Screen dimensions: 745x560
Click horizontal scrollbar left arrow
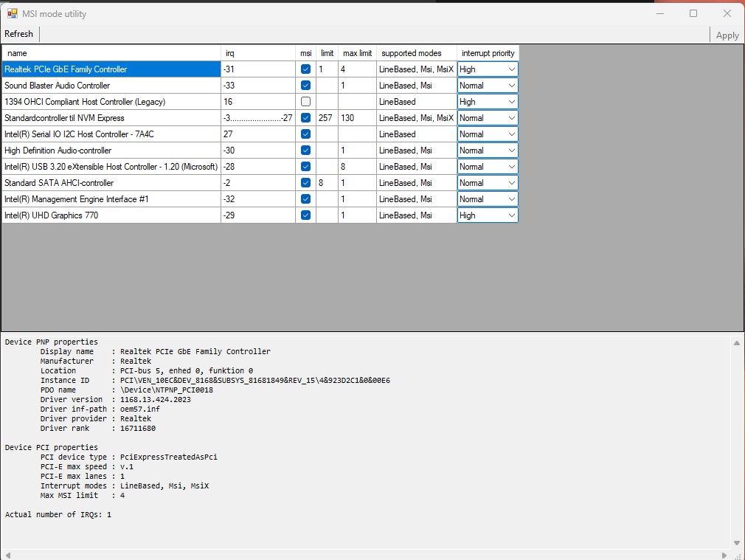pyautogui.click(x=7, y=556)
